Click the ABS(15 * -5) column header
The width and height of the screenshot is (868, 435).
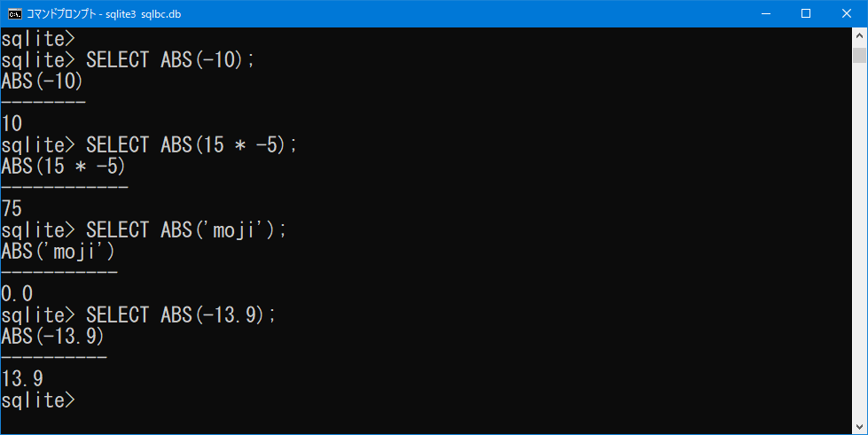click(x=64, y=167)
